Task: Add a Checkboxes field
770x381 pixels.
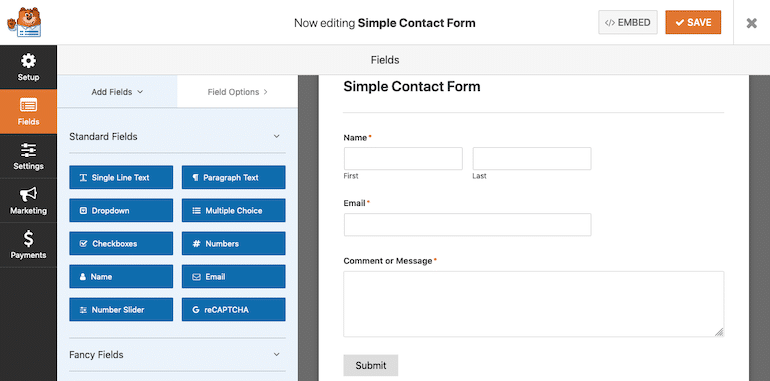Action: coord(121,244)
